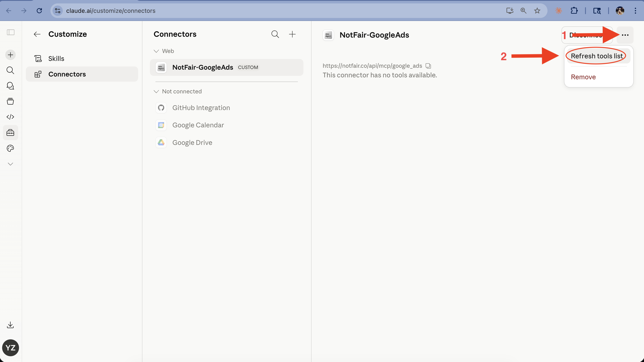Install app icon in address bar
Image resolution: width=644 pixels, height=362 pixels.
tap(510, 11)
